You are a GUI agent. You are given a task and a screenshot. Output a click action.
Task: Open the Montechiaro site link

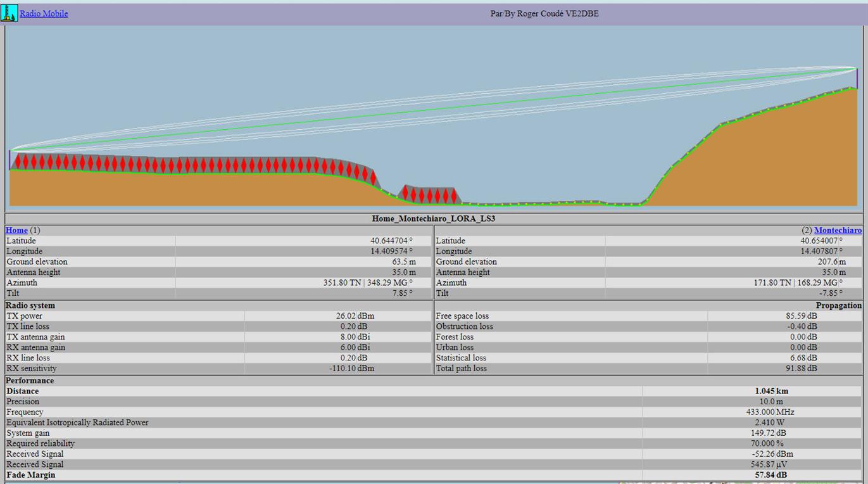(x=838, y=230)
